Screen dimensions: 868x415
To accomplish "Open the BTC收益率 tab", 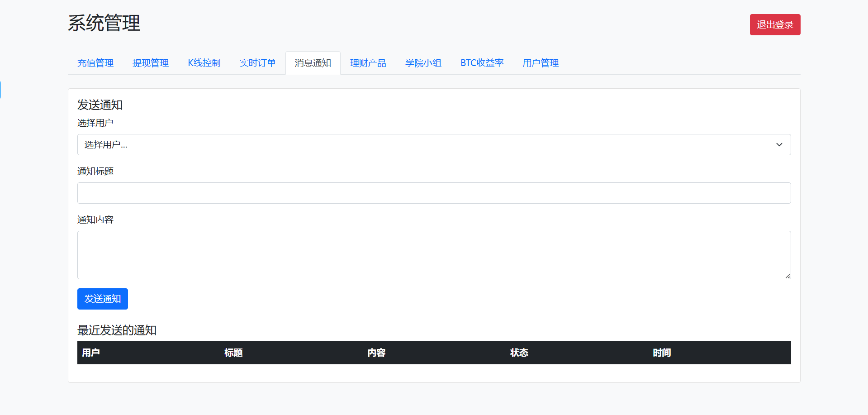I will (482, 63).
